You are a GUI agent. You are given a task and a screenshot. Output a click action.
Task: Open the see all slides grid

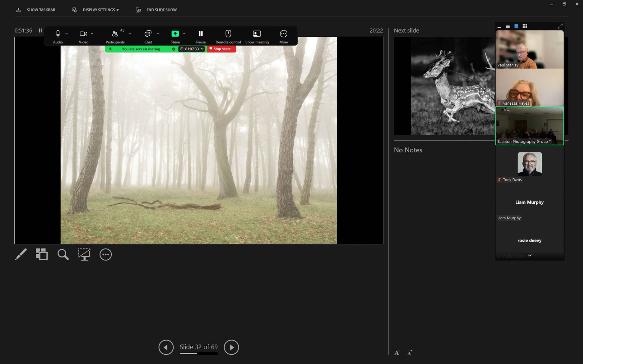click(x=42, y=254)
